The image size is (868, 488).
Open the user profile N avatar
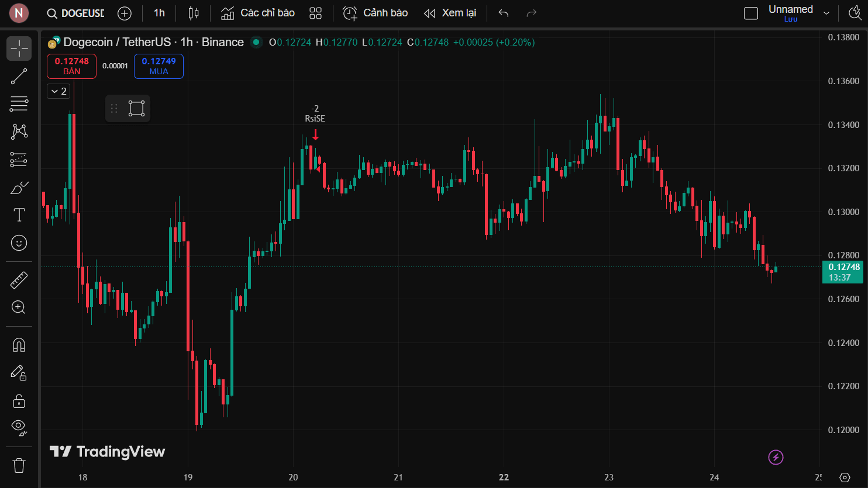pyautogui.click(x=19, y=13)
